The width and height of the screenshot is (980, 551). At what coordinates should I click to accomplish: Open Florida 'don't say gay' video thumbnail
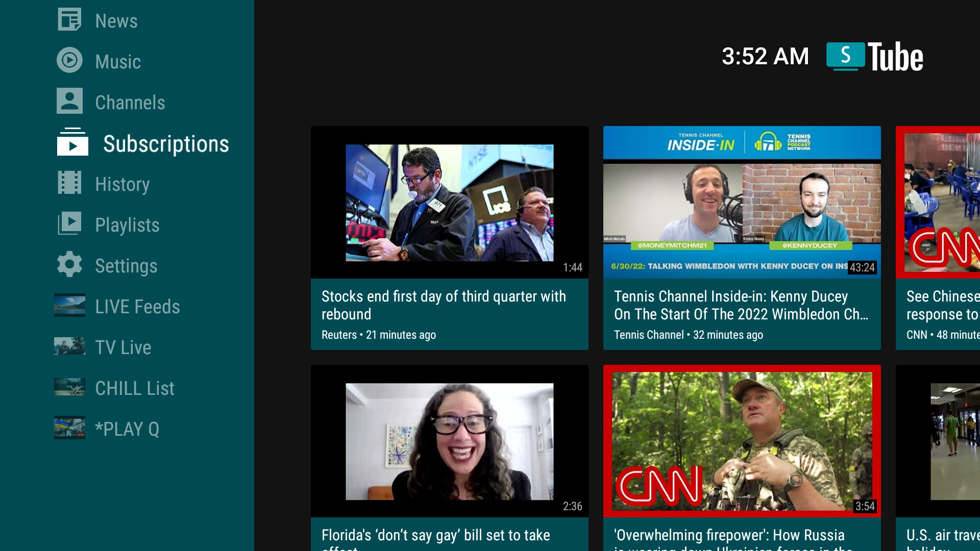449,441
